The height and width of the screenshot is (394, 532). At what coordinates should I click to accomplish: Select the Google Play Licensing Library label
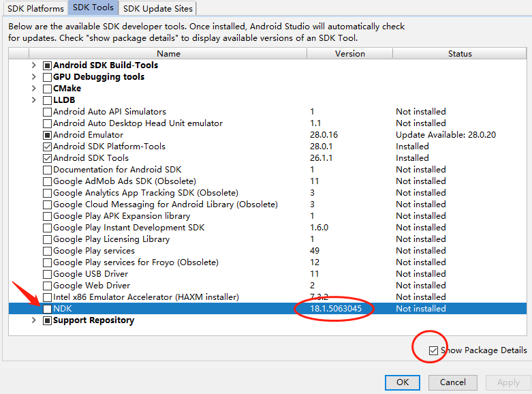[111, 239]
